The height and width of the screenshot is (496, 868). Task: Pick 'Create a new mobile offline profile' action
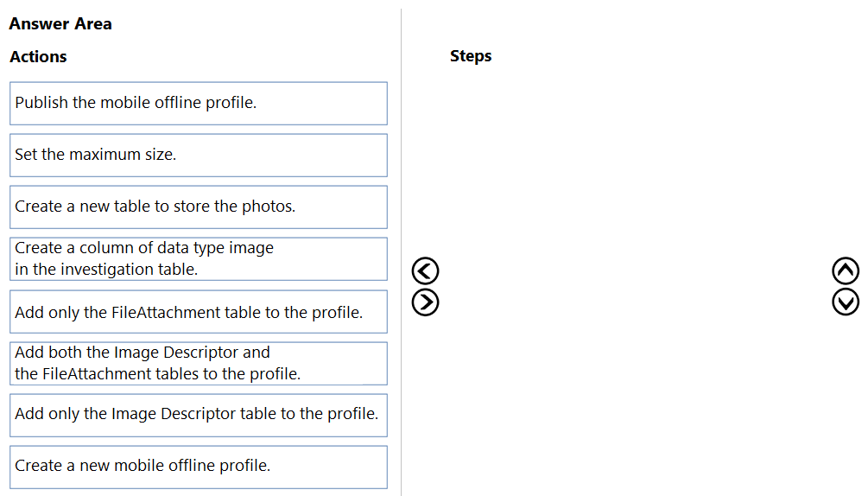[199, 466]
